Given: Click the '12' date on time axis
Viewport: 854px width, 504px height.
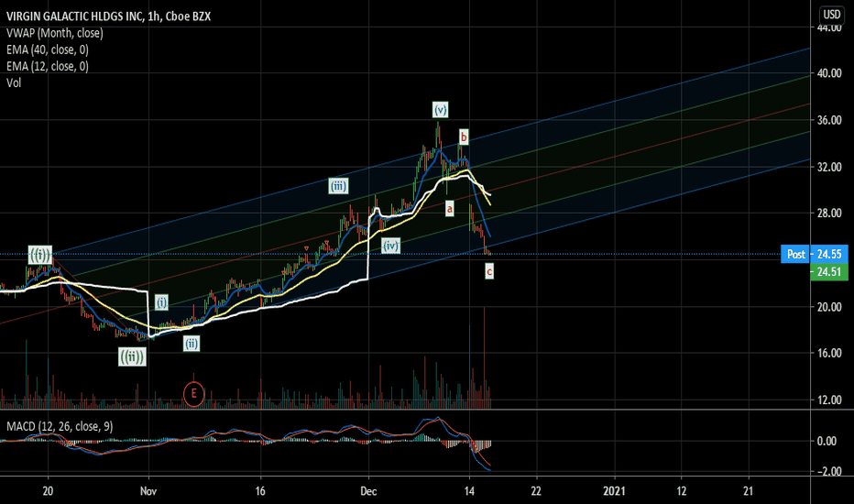Looking at the screenshot, I should click(682, 491).
